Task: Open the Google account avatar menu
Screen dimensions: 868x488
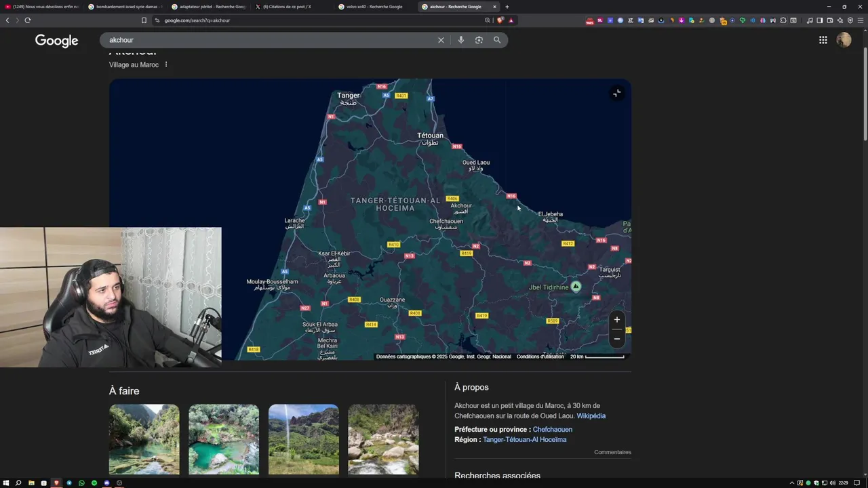Action: click(x=844, y=40)
